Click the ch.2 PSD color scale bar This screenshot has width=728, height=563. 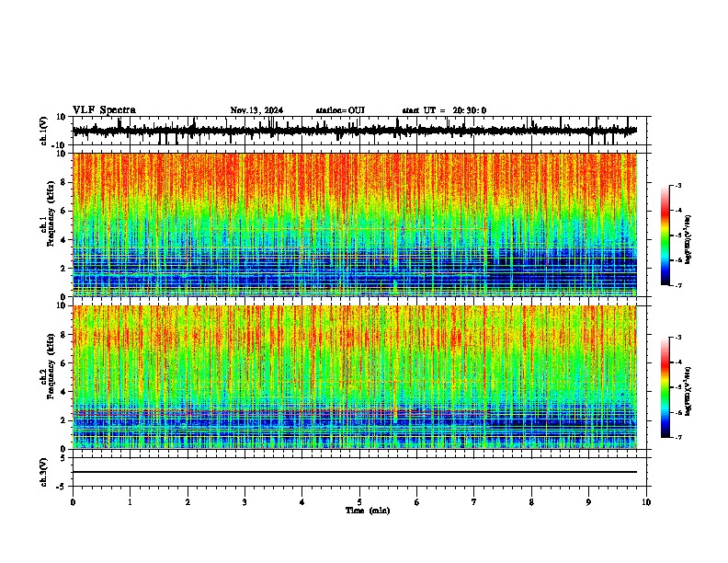(665, 387)
